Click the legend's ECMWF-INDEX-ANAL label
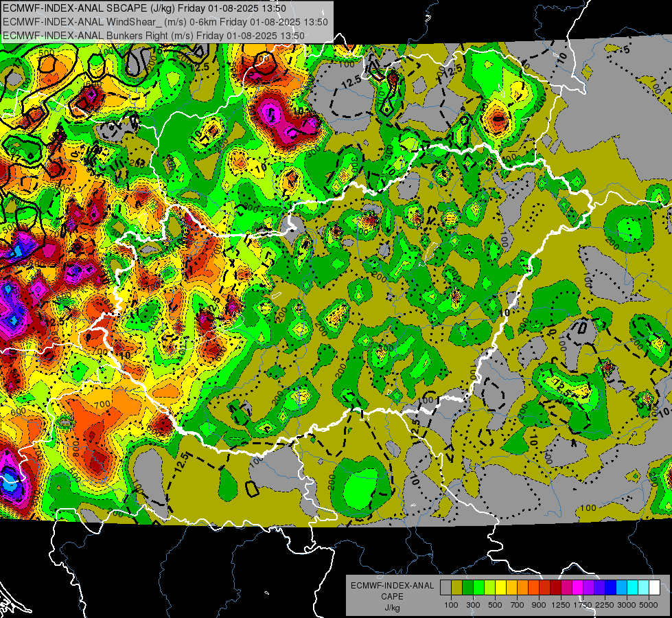 pos(393,586)
